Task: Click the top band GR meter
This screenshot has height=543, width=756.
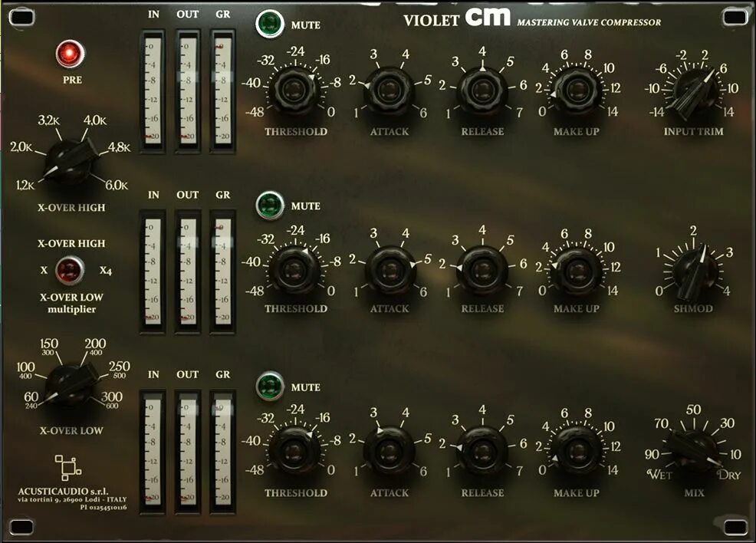Action: [223, 91]
